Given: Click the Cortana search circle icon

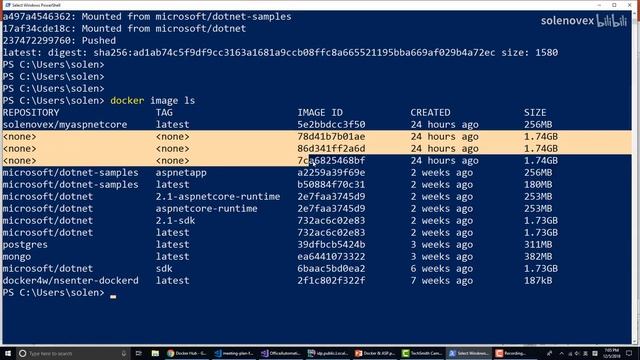Looking at the screenshot, I should [x=22, y=353].
